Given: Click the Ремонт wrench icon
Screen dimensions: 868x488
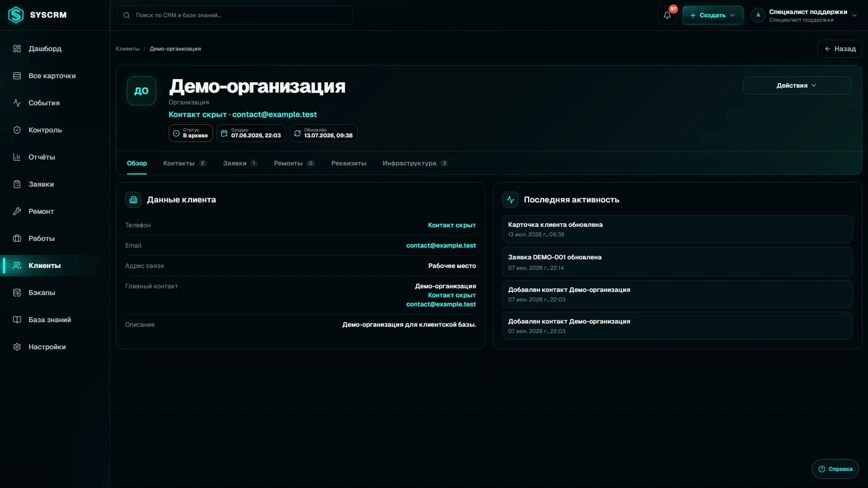Looking at the screenshot, I should coord(17,211).
